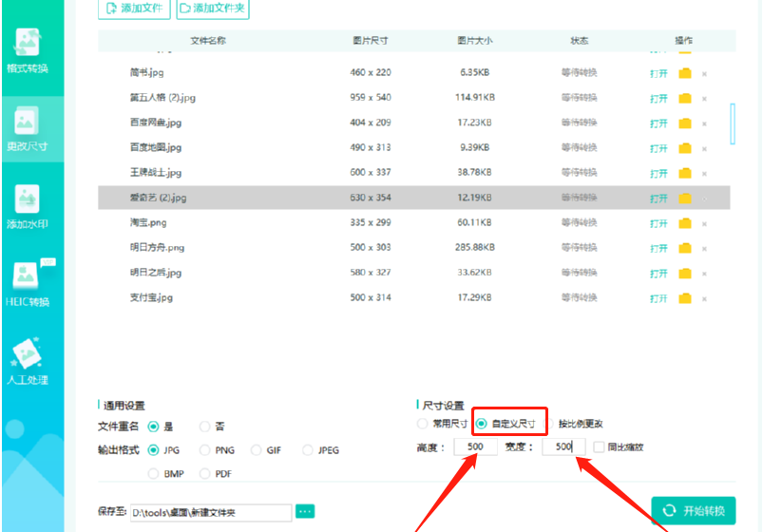Remove 百度地图.jpg with its x icon
The height and width of the screenshot is (532, 763).
point(704,149)
